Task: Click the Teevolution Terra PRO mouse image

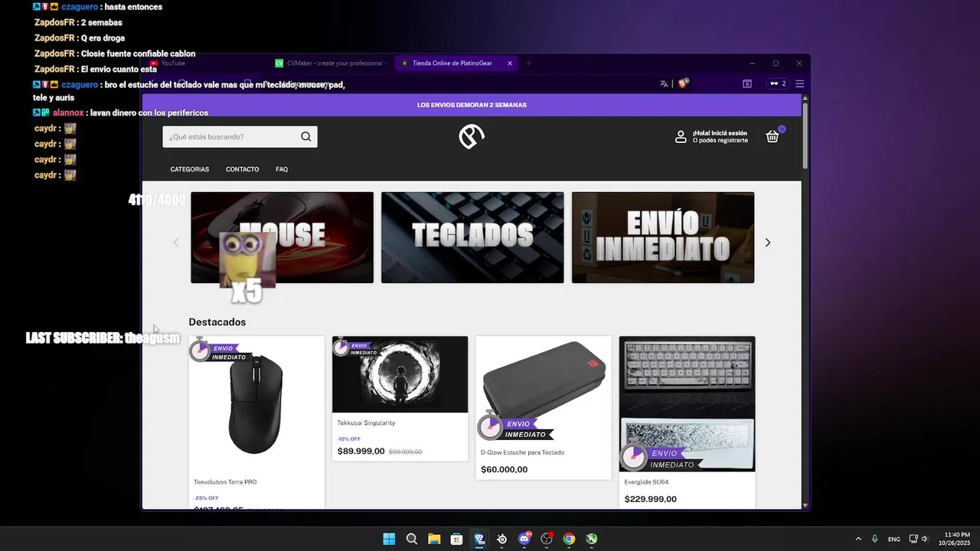Action: pyautogui.click(x=256, y=404)
